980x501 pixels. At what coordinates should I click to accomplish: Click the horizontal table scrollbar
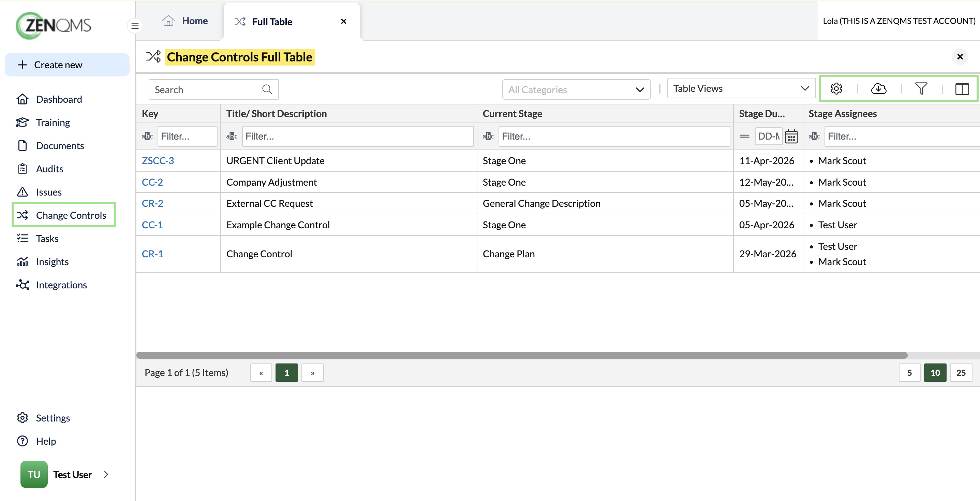tap(522, 355)
